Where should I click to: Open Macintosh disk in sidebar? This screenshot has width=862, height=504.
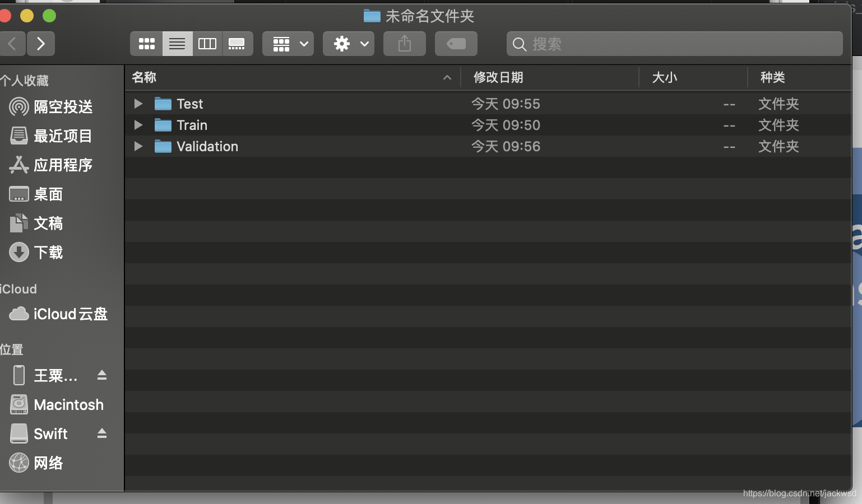[x=62, y=404]
